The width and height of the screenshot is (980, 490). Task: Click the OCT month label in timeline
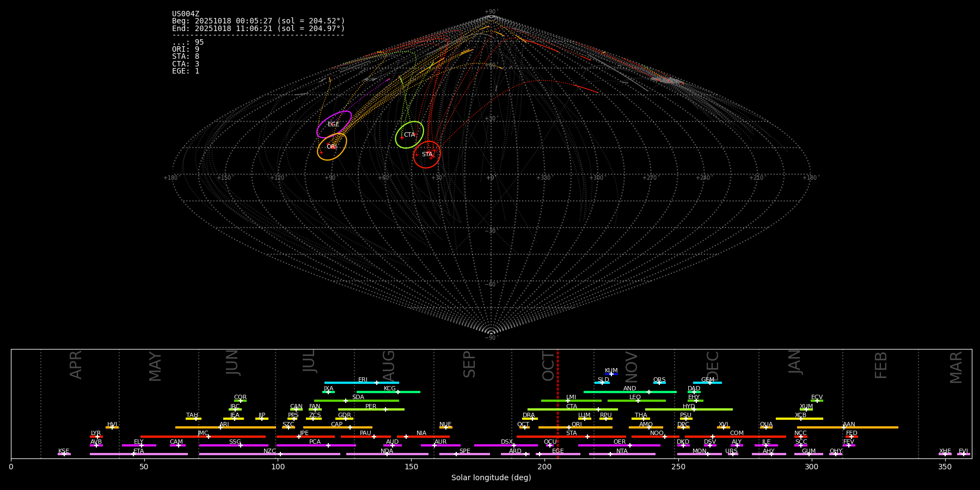(x=548, y=366)
